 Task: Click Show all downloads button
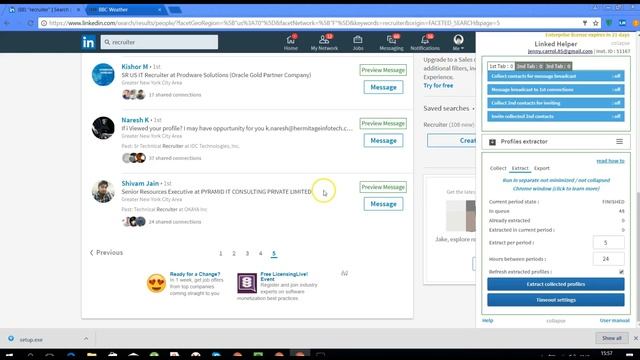pos(611,338)
